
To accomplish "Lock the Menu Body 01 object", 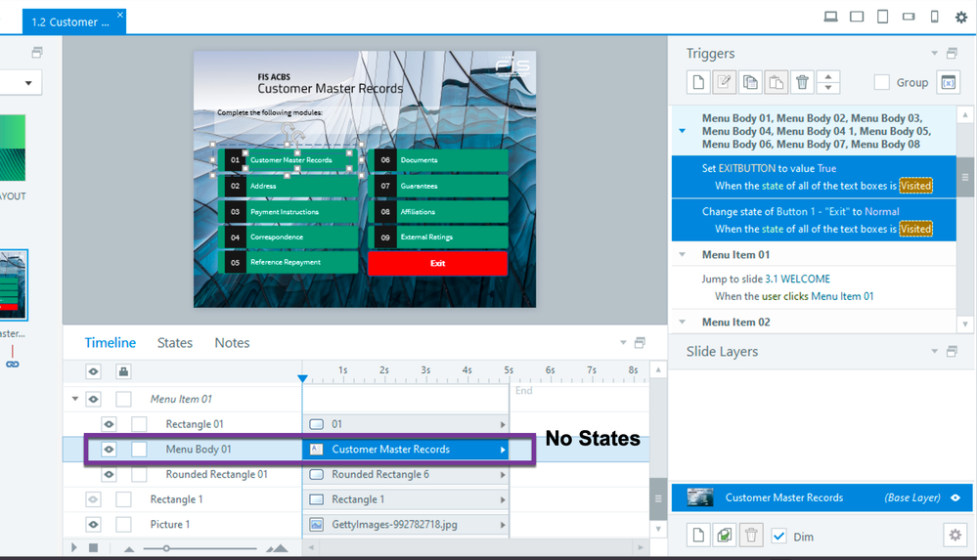I will (139, 450).
